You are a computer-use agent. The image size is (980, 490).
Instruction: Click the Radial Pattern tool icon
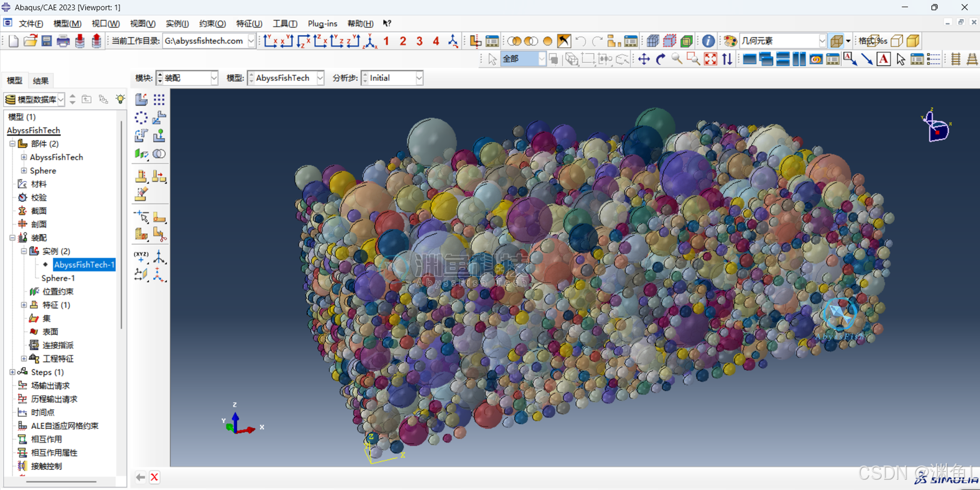pos(141,118)
